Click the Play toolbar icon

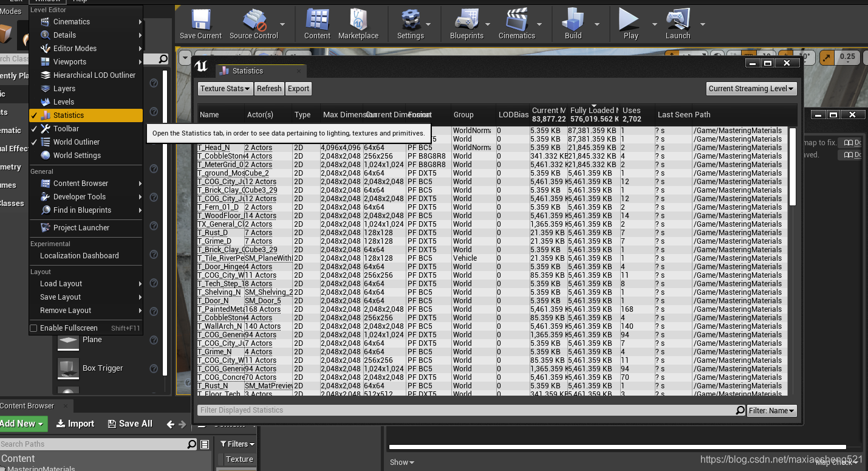tap(630, 24)
